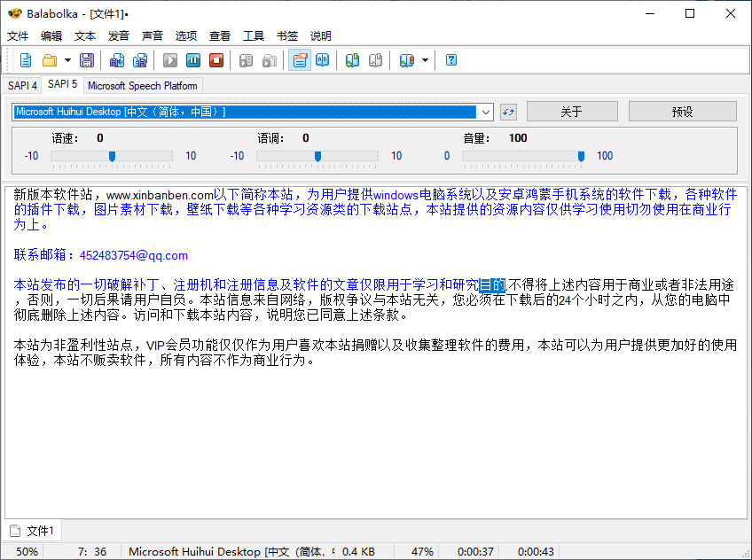The width and height of the screenshot is (752, 560).
Task: Click the highlighted word 目的 in text
Action: pos(492,285)
